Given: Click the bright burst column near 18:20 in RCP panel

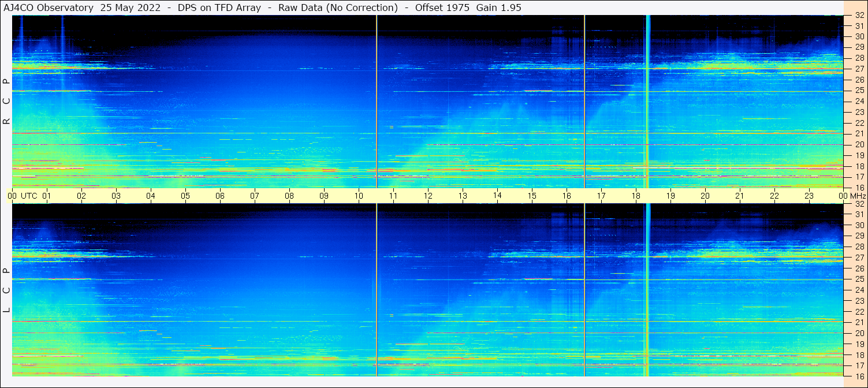Looking at the screenshot, I should (647, 102).
